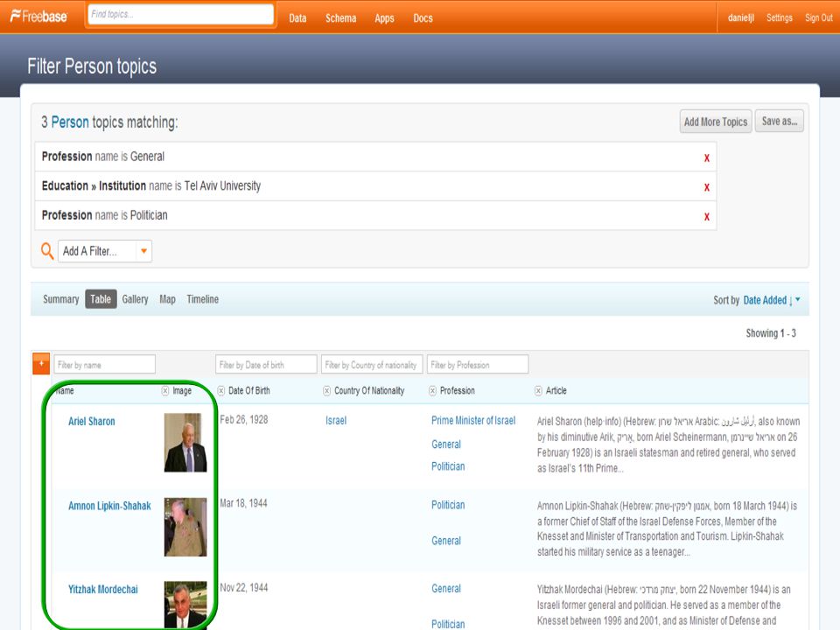Click General link in Yitzhak Mordechai row
840x630 pixels.
(445, 588)
